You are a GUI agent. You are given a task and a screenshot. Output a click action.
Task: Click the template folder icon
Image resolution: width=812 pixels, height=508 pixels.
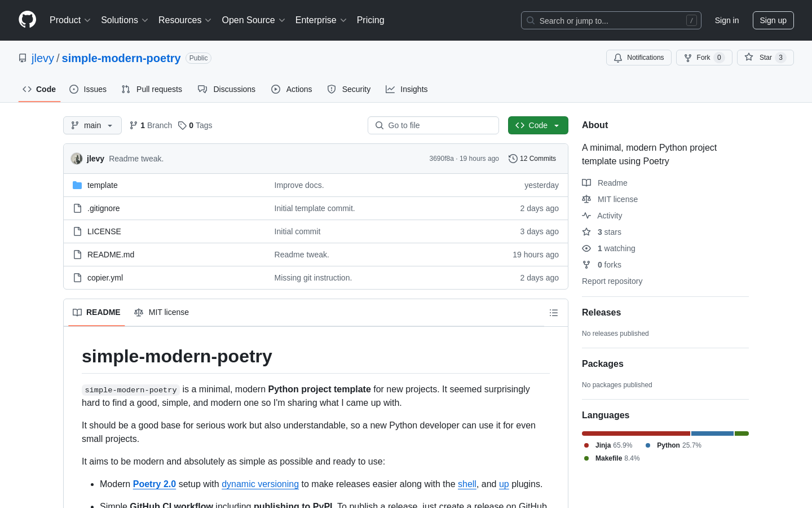click(x=77, y=185)
